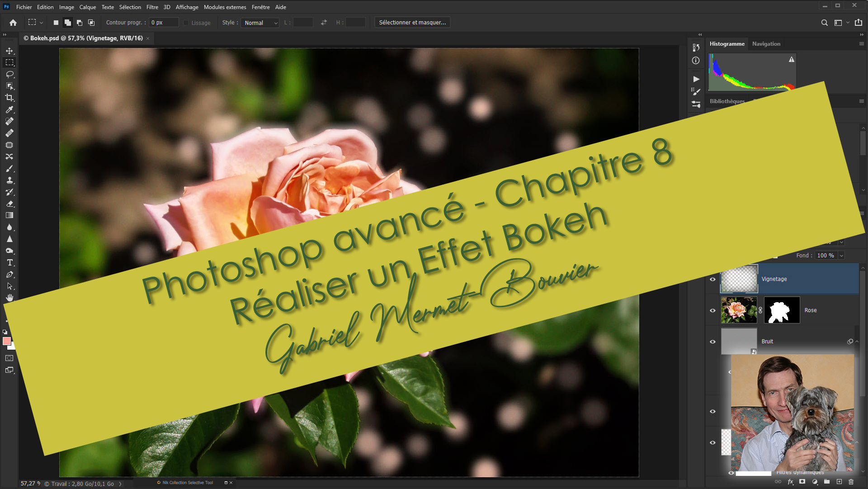
Task: Select the Crop tool
Action: pos(9,98)
